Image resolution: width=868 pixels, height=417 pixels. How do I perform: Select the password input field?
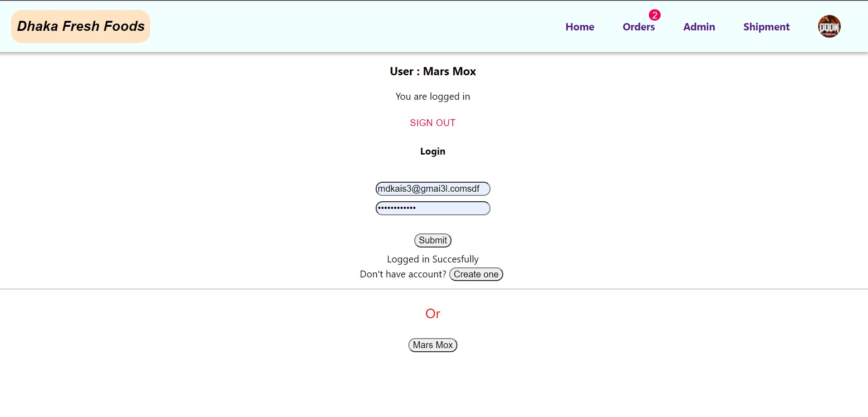pos(432,208)
